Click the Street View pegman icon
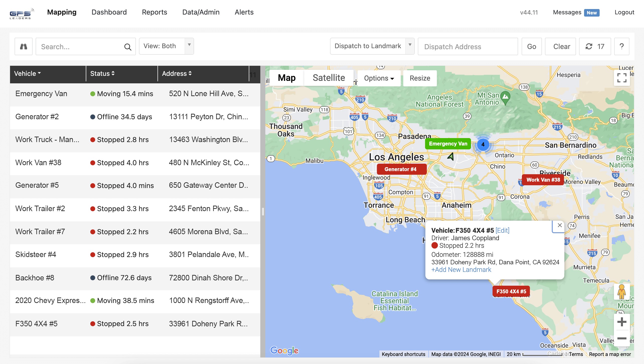The height and width of the screenshot is (364, 644). [621, 292]
